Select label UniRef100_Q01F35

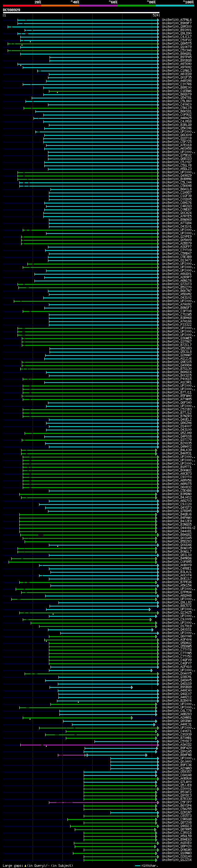pos(176,78)
